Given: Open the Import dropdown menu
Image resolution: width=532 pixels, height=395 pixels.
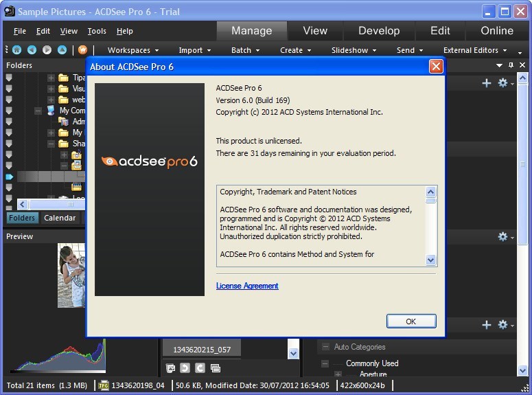Looking at the screenshot, I should click(194, 50).
